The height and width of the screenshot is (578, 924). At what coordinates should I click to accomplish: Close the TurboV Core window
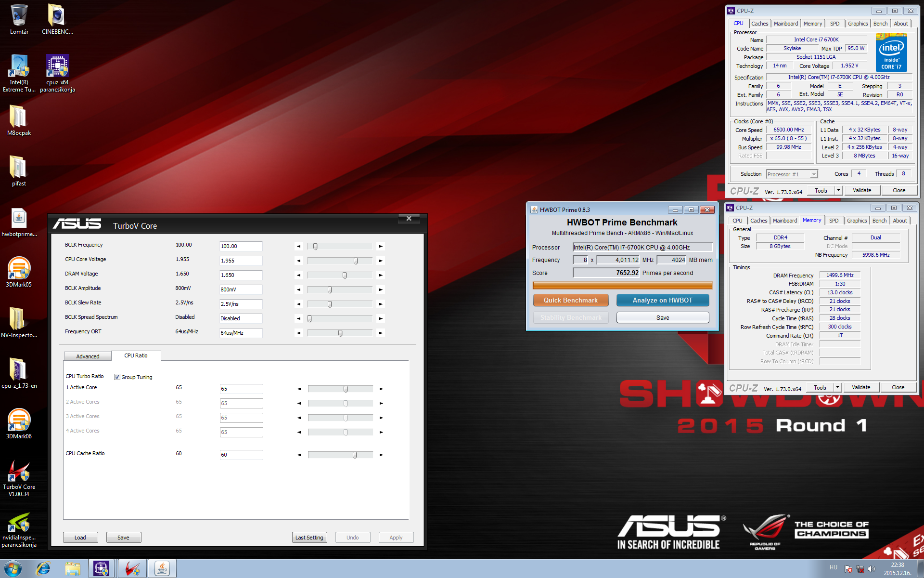tap(409, 219)
